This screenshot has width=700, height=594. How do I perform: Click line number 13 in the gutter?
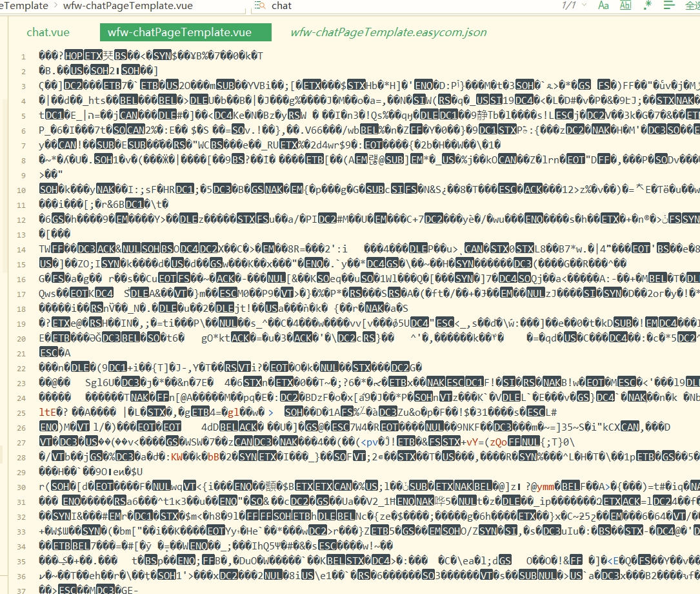pos(21,235)
